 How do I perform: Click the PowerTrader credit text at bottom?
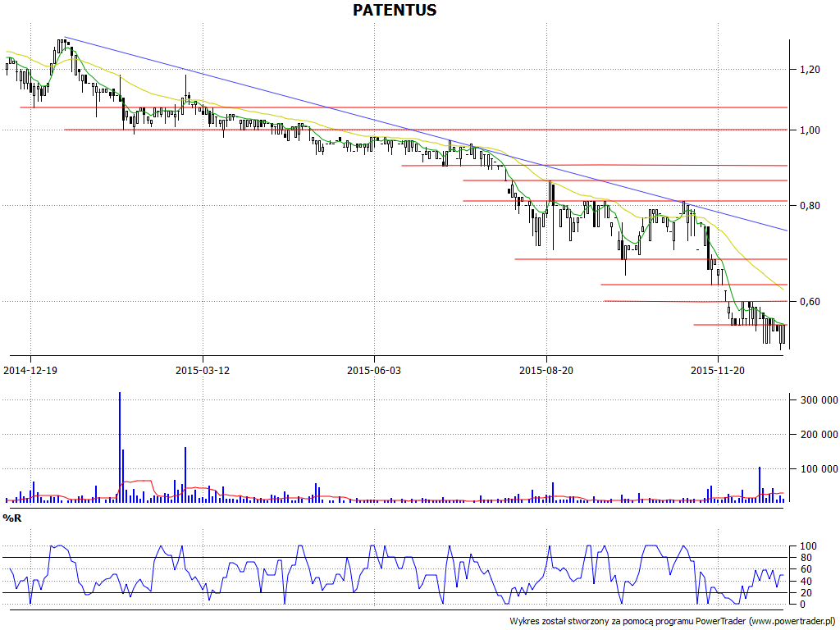tap(673, 622)
